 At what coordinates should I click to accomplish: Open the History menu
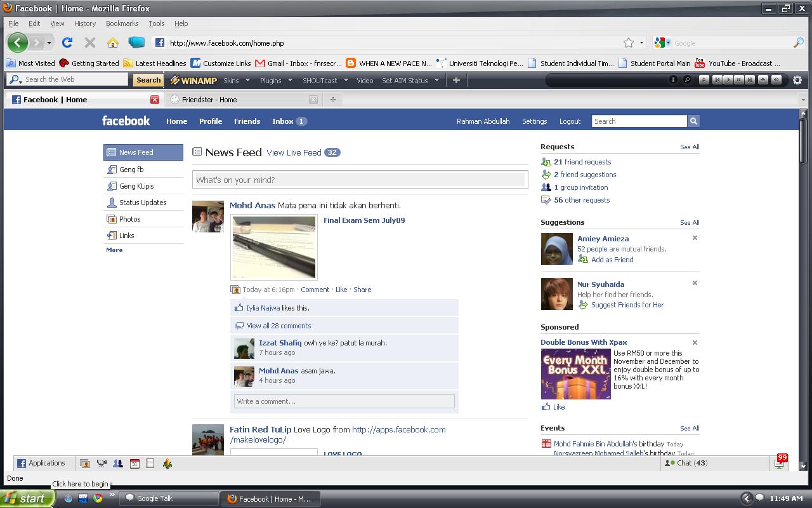(84, 23)
